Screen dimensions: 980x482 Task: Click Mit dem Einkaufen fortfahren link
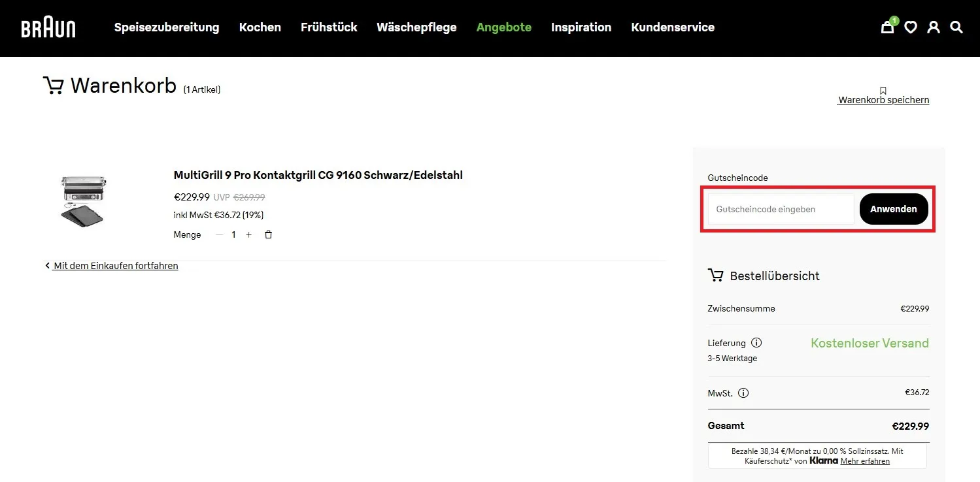(x=115, y=265)
